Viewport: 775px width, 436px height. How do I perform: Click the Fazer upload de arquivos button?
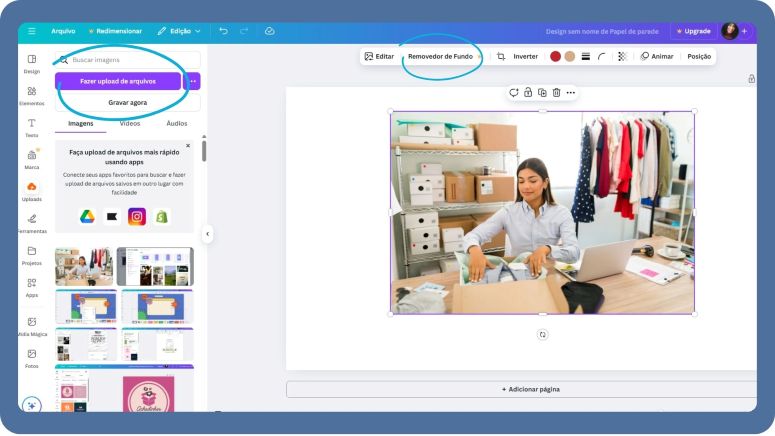tap(118, 81)
